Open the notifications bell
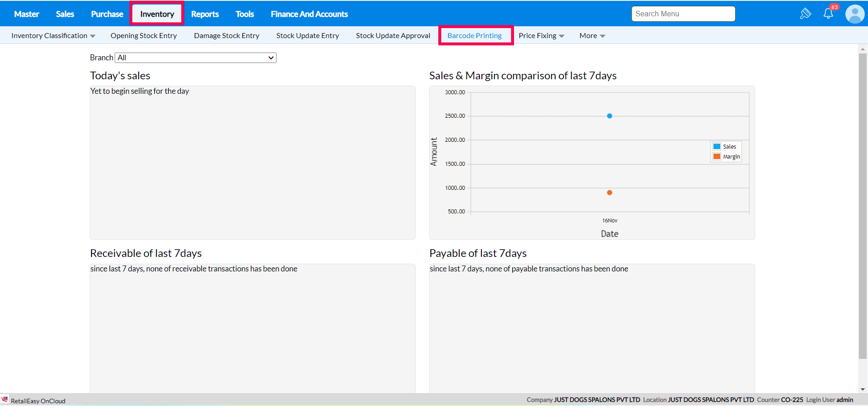Screen dimensions: 868x406 pos(828,14)
